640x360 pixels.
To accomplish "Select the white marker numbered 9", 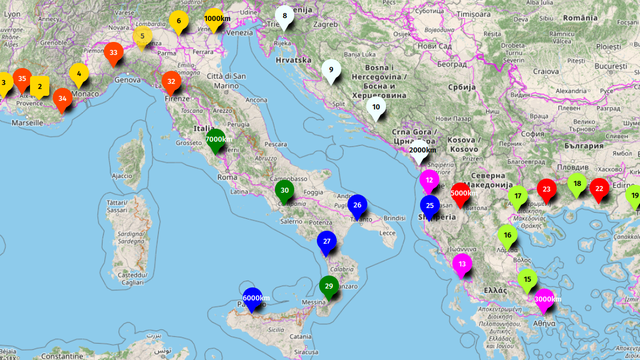I will tap(331, 72).
